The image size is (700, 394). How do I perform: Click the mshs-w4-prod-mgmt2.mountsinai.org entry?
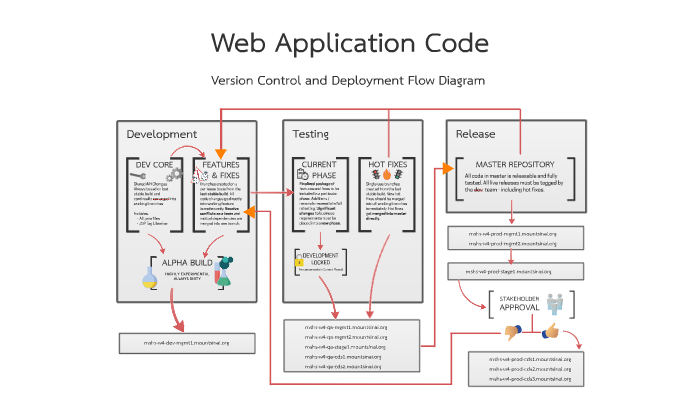[x=512, y=244]
